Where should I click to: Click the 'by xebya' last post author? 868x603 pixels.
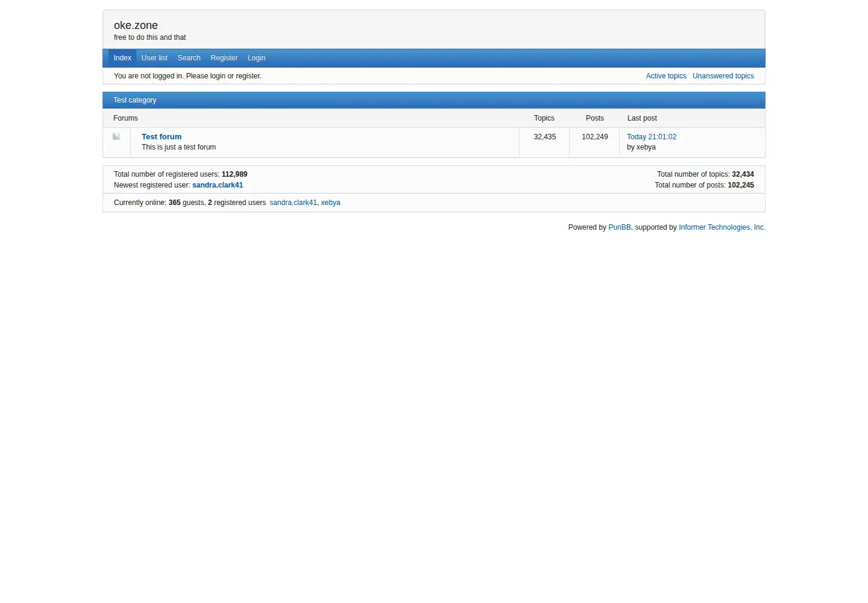pos(641,147)
